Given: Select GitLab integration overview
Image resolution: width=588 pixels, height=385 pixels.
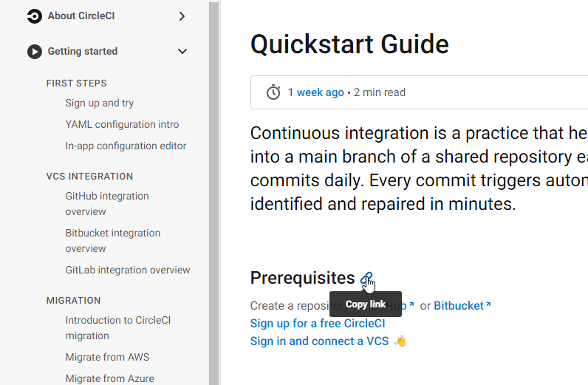Looking at the screenshot, I should pos(128,270).
